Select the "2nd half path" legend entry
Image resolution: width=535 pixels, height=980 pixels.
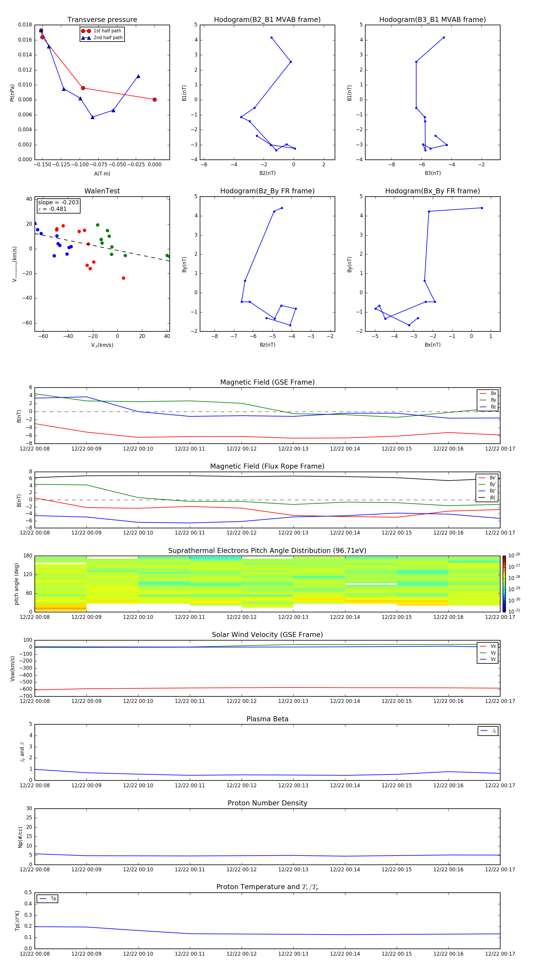click(102, 38)
